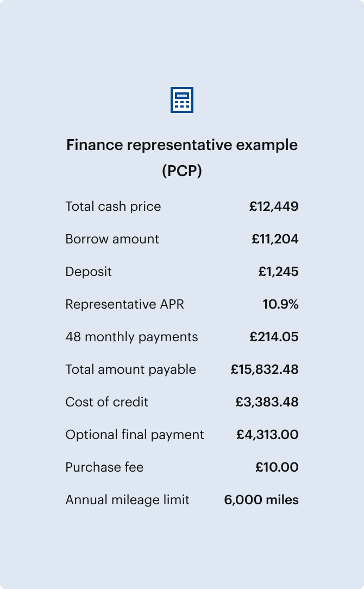This screenshot has width=364, height=589.
Task: Click the Total amount payable label
Action: (130, 369)
